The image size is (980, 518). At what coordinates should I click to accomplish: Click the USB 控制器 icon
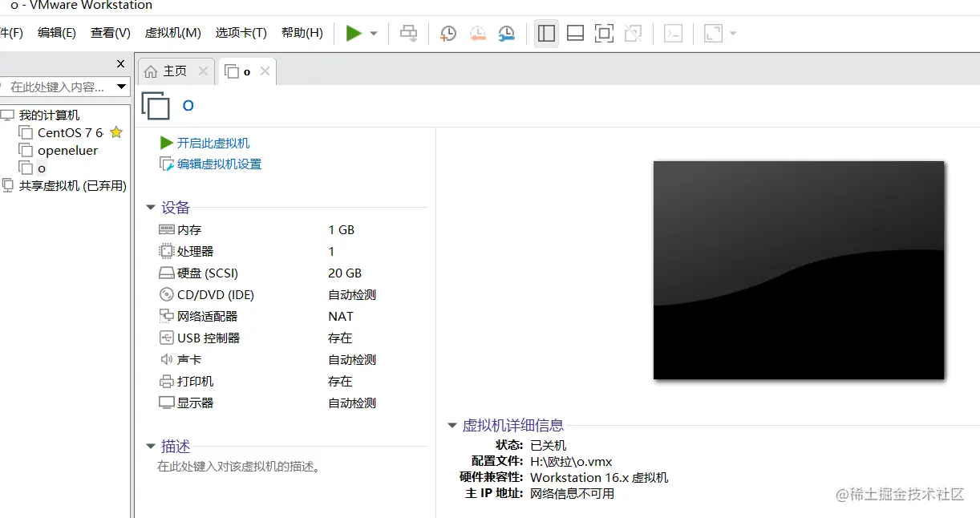click(167, 338)
